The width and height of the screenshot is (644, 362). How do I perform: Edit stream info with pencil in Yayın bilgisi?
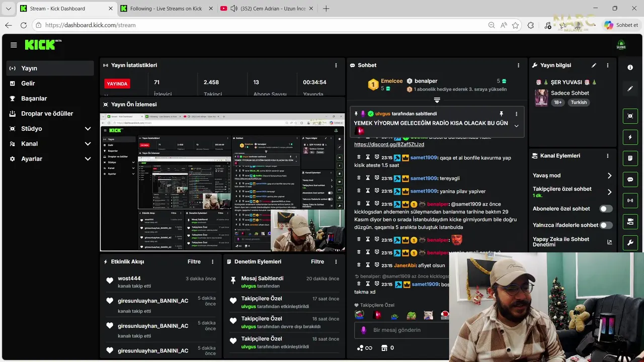pyautogui.click(x=594, y=65)
